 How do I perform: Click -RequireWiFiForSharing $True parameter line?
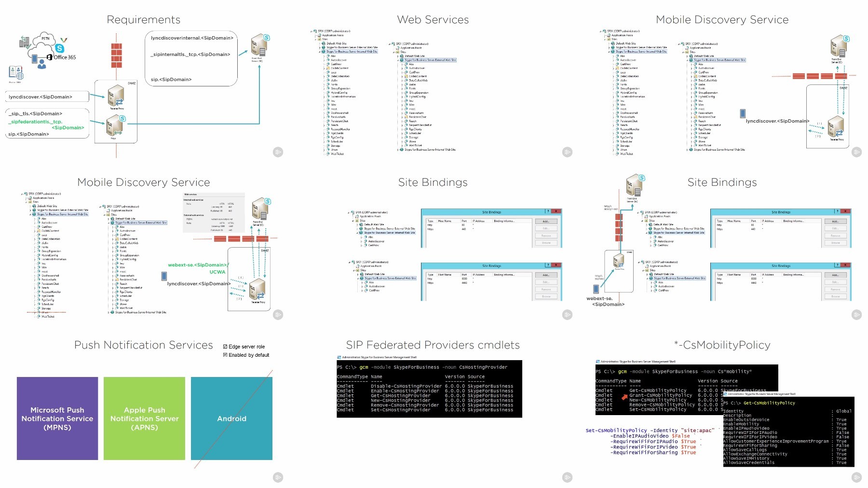point(653,453)
